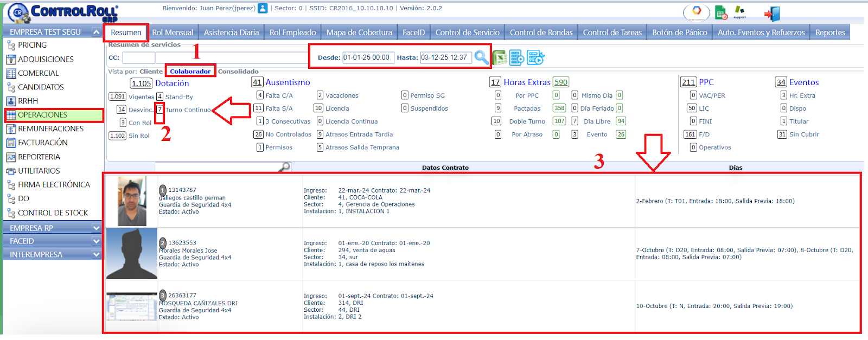Click the spreadsheet icon with red power badge

pyautogui.click(x=721, y=12)
